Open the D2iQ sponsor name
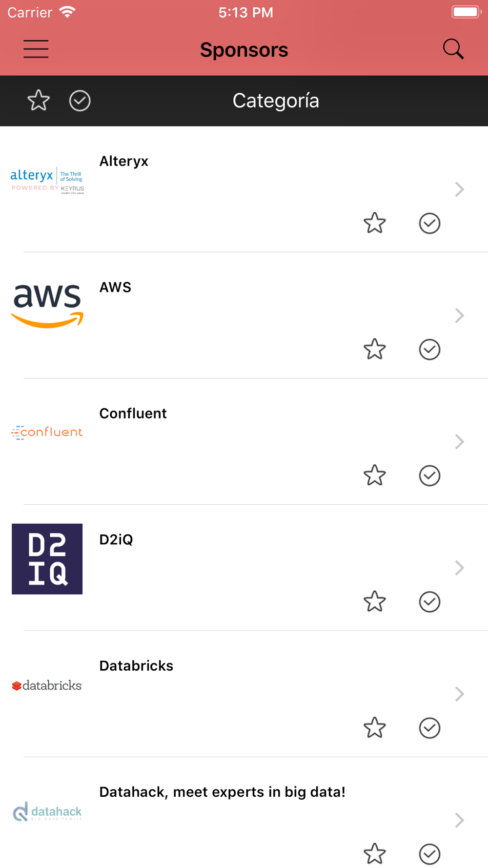 pyautogui.click(x=116, y=539)
